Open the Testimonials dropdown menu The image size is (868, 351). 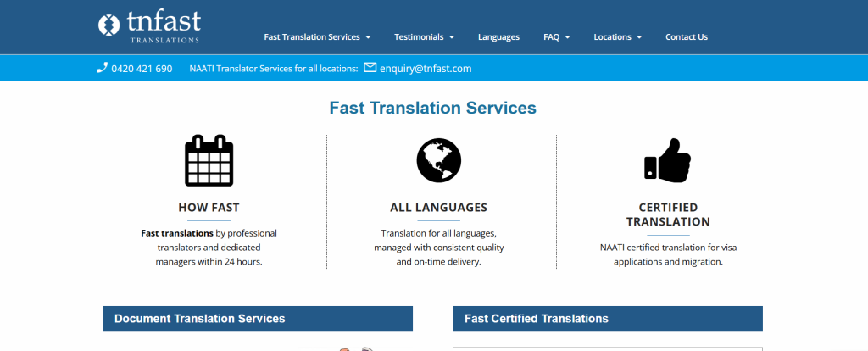coord(424,37)
